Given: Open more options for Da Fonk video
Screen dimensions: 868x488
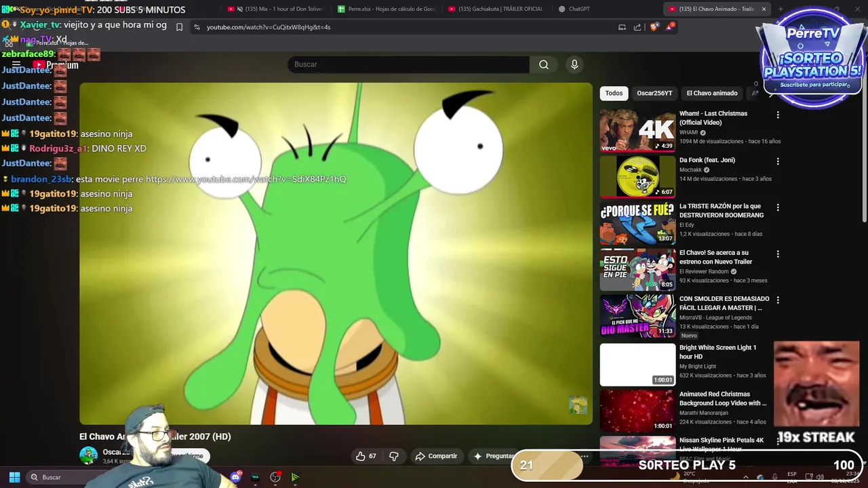Looking at the screenshot, I should tap(778, 161).
